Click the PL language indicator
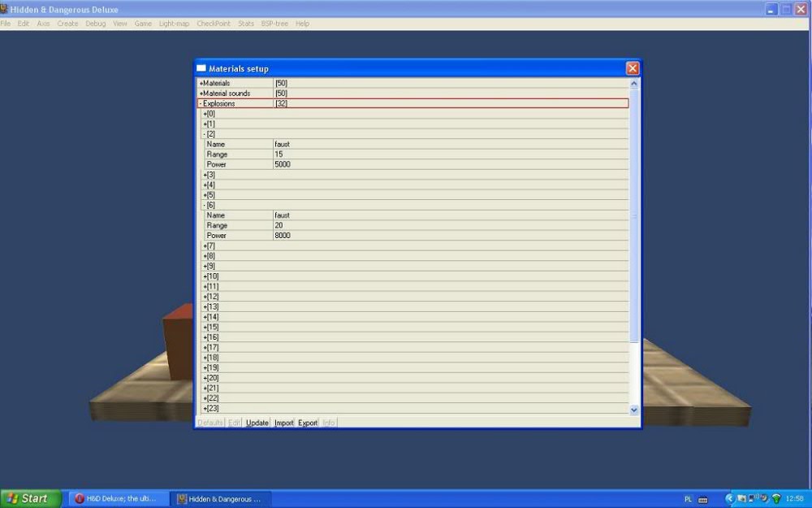Image resolution: width=812 pixels, height=508 pixels. (689, 499)
